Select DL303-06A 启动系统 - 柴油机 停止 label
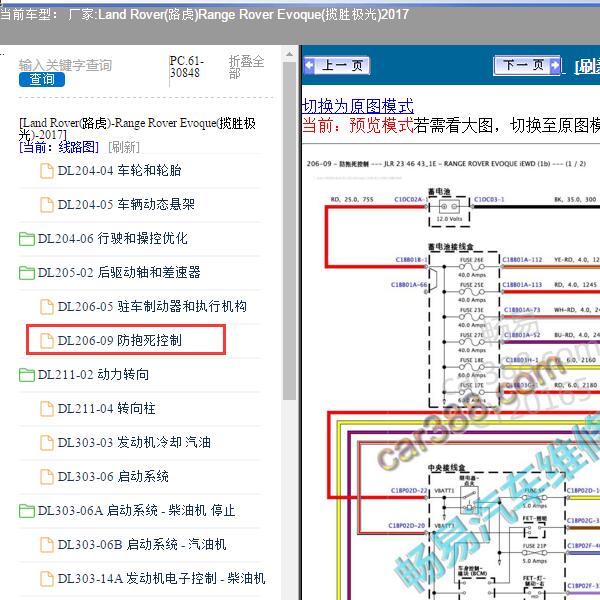 (x=137, y=510)
